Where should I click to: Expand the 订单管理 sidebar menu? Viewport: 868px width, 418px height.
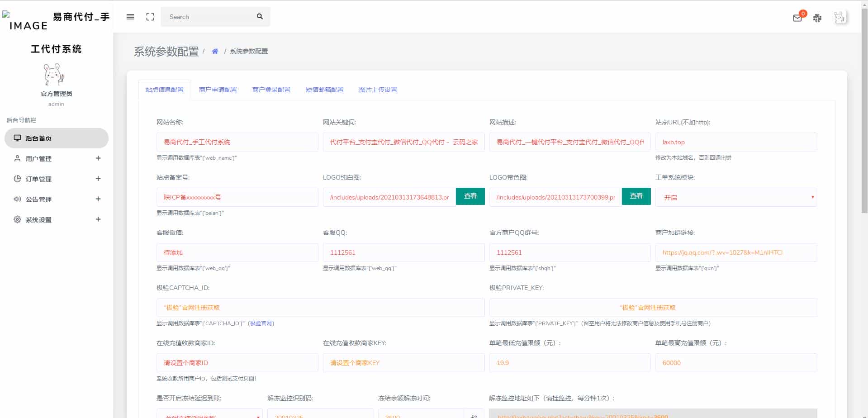coord(57,179)
